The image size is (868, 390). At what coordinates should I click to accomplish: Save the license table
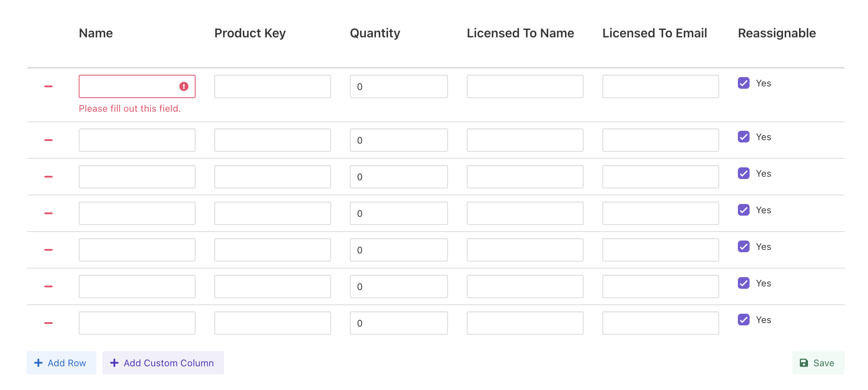[818, 363]
